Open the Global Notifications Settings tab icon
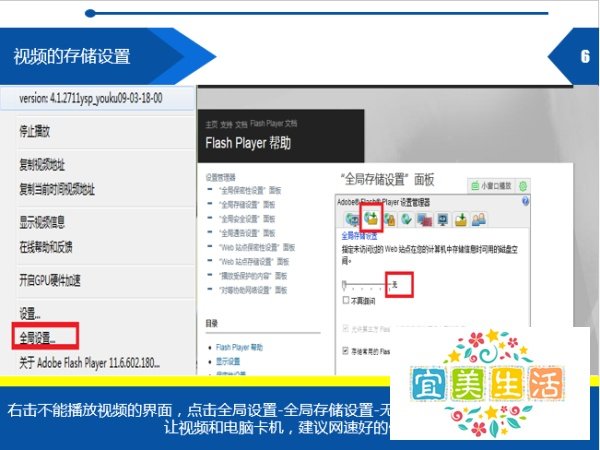Viewport: 600px width, 450px height. coord(407,219)
